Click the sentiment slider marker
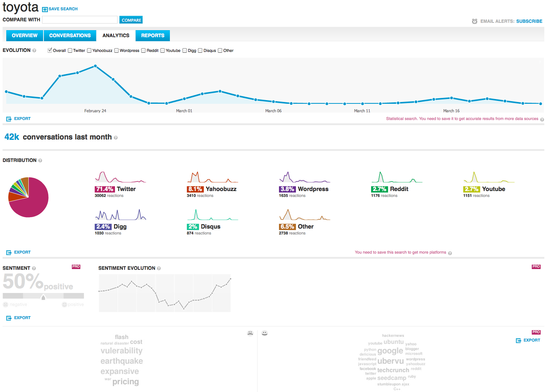The height and width of the screenshot is (392, 548). (x=43, y=297)
